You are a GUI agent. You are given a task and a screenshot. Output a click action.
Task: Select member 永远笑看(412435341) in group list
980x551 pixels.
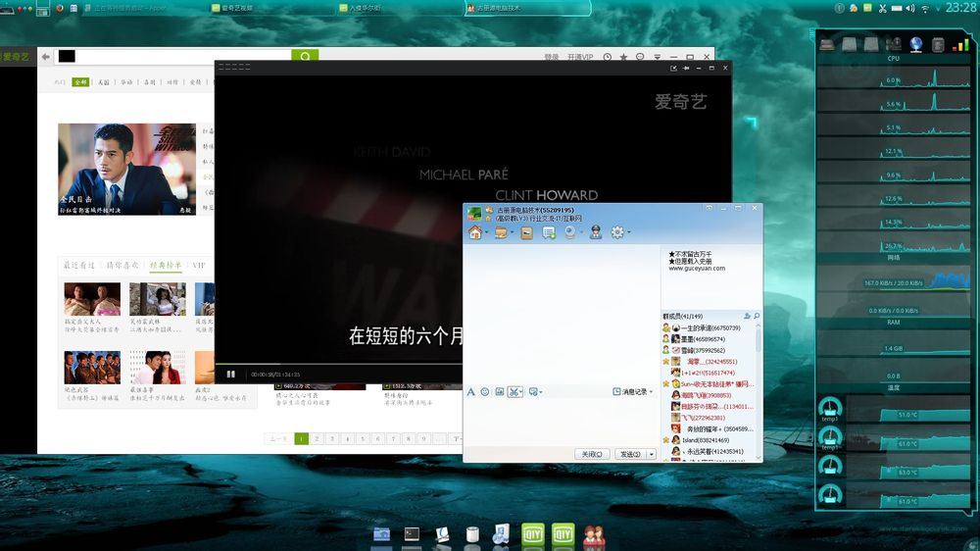click(x=709, y=452)
